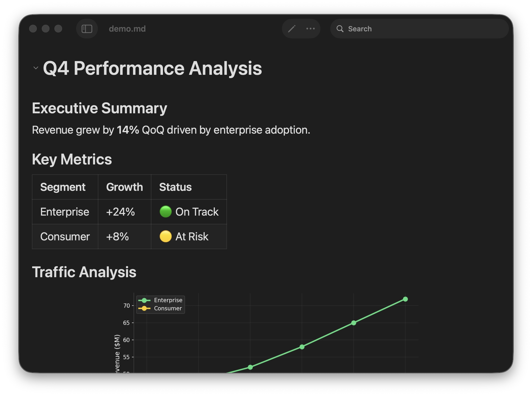Click the yellow At Risk status circle
The width and height of the screenshot is (532, 396).
(166, 237)
